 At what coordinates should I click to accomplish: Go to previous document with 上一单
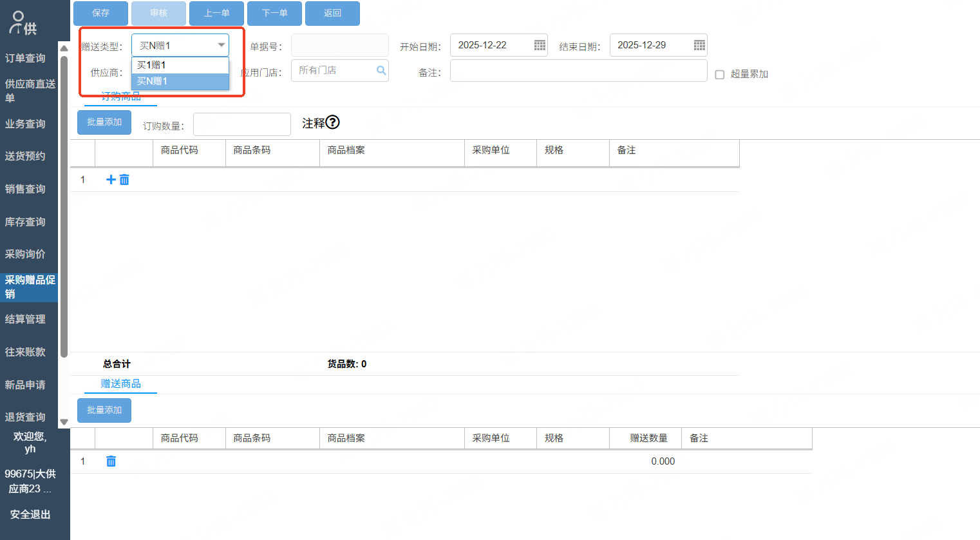coord(216,14)
